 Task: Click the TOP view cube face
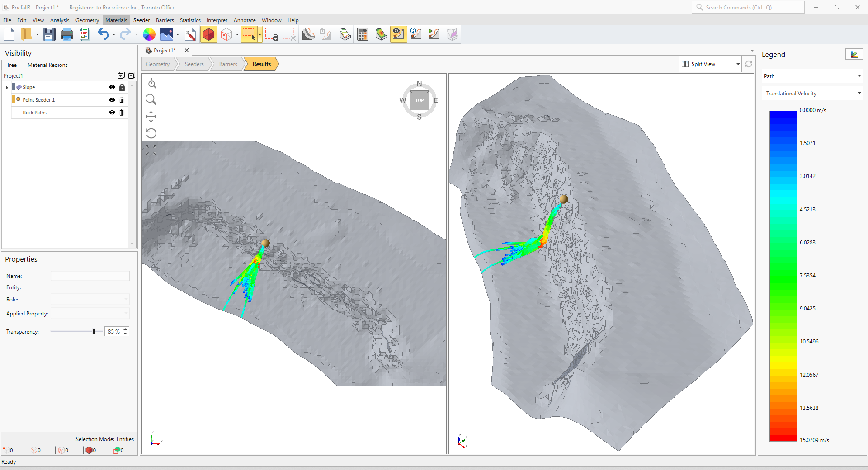(x=420, y=100)
